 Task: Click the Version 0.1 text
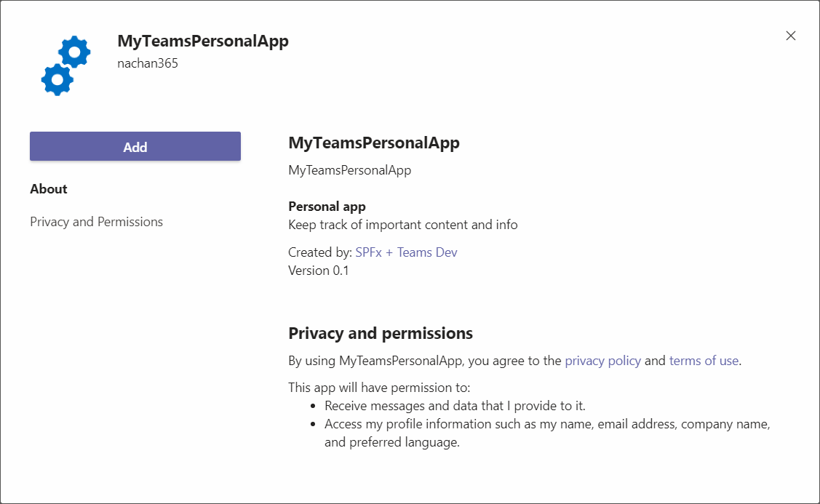(319, 271)
